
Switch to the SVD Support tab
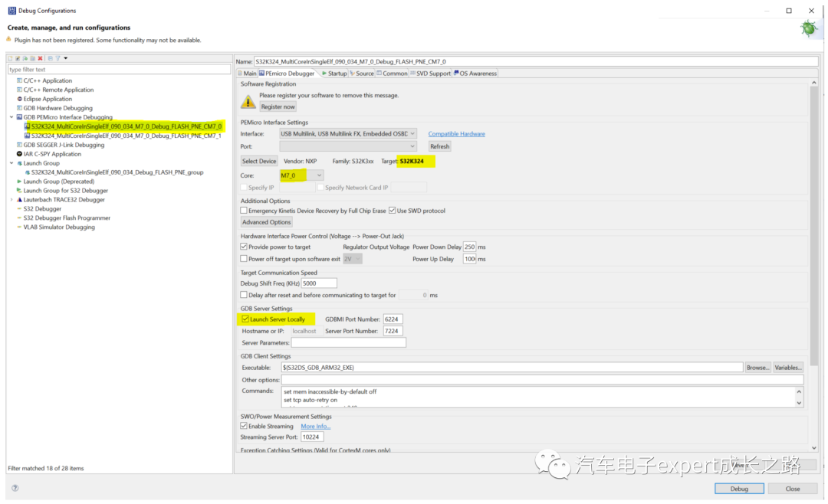click(x=430, y=74)
